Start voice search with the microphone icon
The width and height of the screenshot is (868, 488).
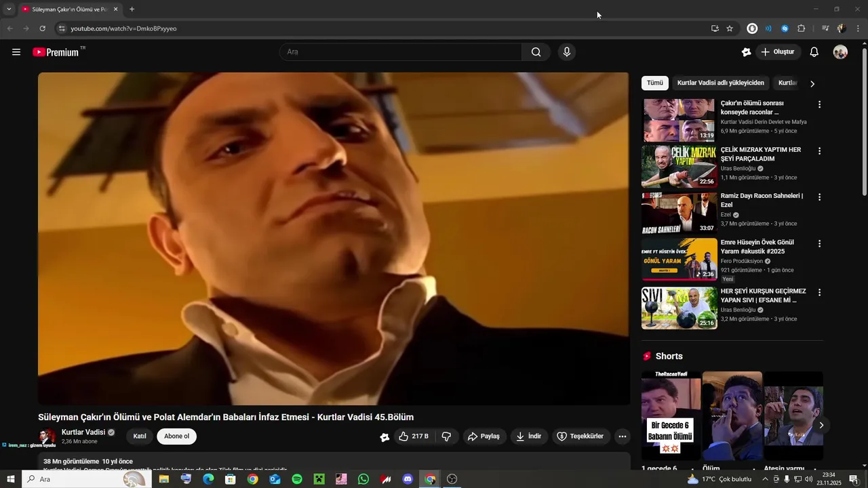567,52
